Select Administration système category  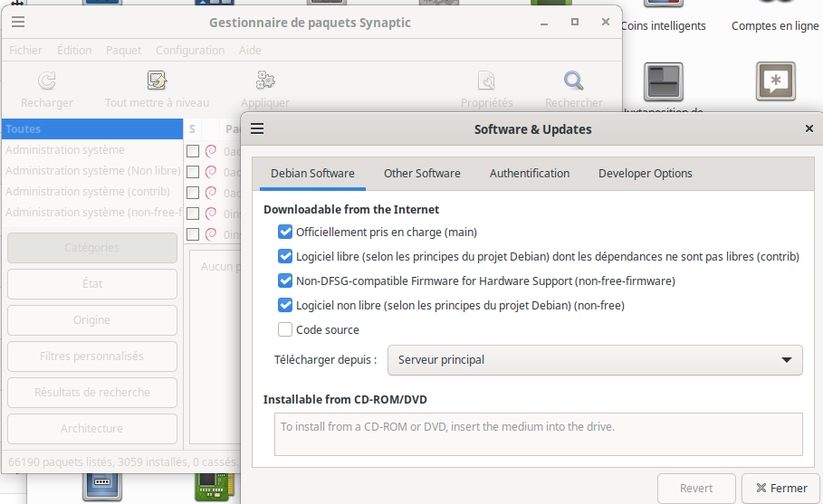92,150
